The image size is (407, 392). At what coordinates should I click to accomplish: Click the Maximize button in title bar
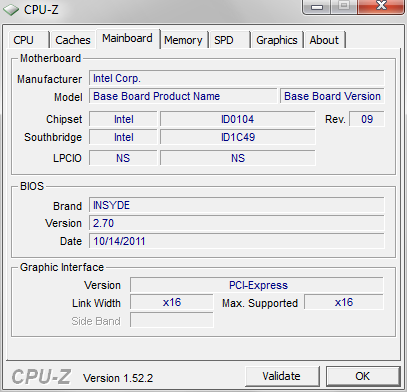point(344,7)
